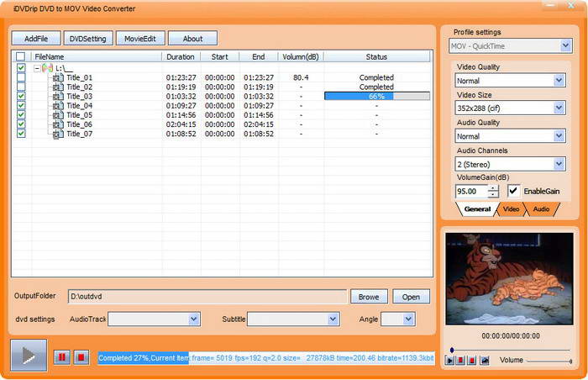
Task: Collapse the L:\ disc tree node
Action: click(37, 69)
